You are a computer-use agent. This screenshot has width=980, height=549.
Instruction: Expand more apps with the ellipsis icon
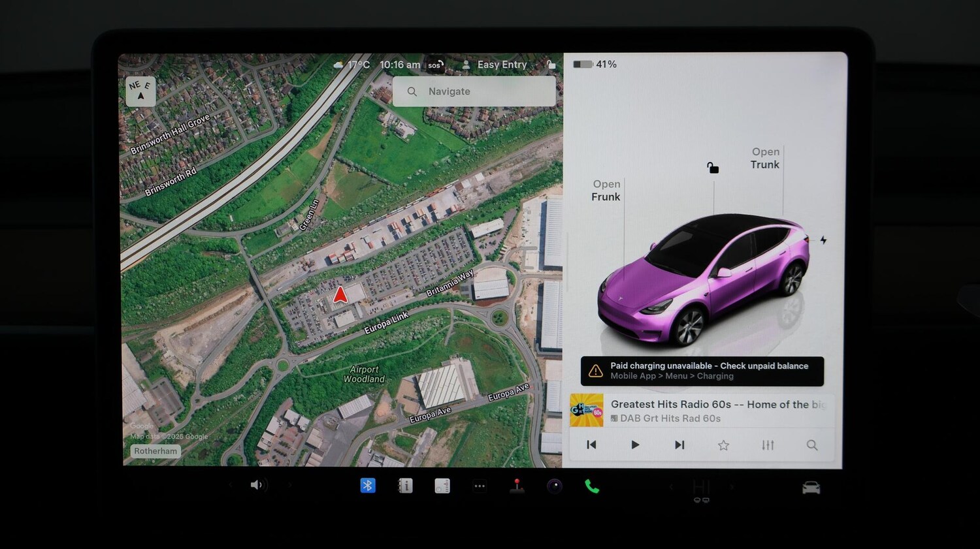[479, 485]
